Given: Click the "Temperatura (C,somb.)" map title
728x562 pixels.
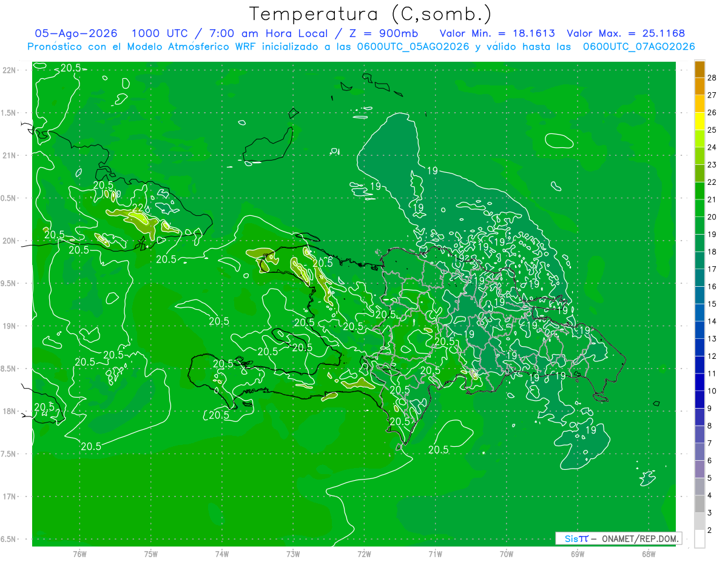Looking at the screenshot, I should (370, 14).
